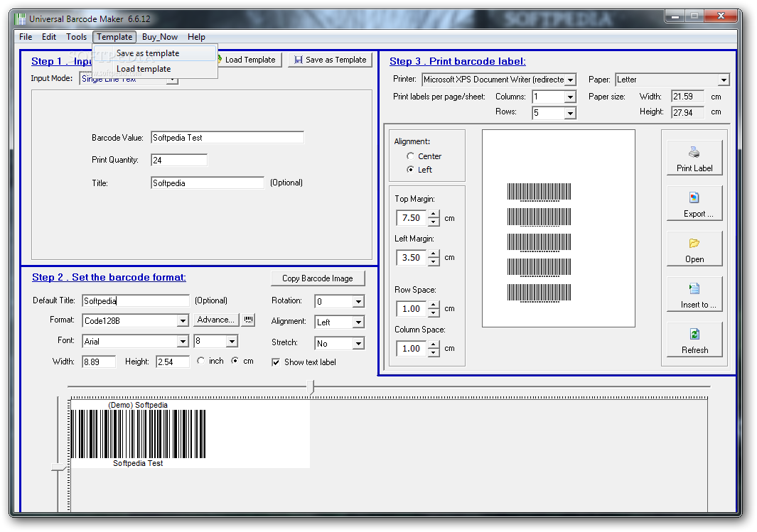Click the barcode icon beside Advance
Viewport: 757px width, 532px height.
point(249,320)
